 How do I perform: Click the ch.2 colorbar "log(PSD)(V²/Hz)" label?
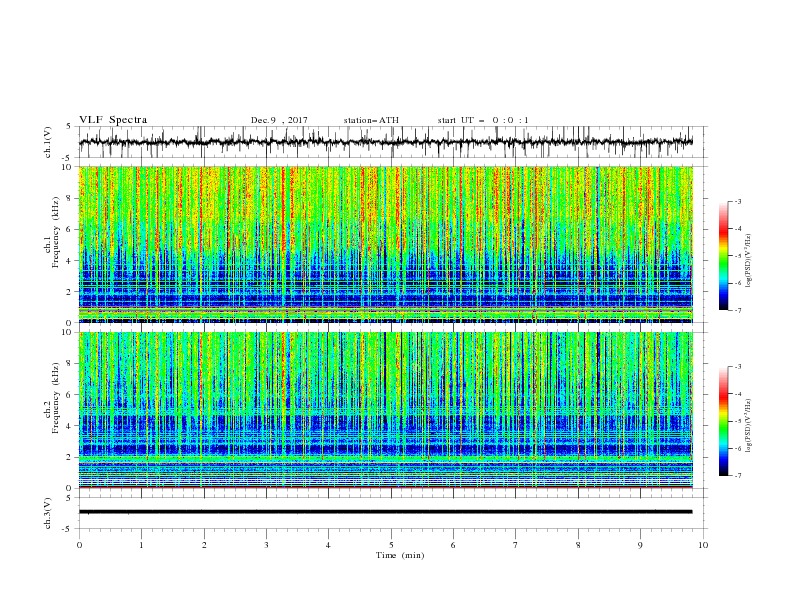click(x=749, y=426)
